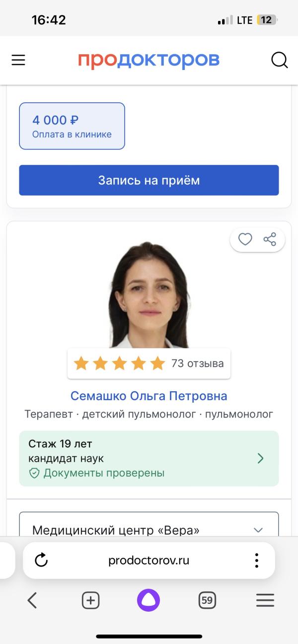
Task: Open browser options three-dot menu
Action: (257, 561)
